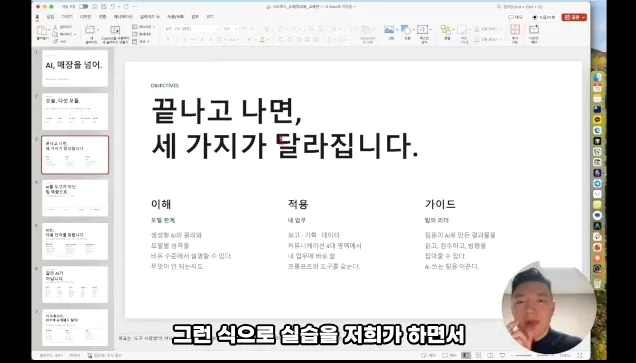Screen dimensions: 636x363
Task: Open the font name combo box
Action: pyautogui.click(x=192, y=29)
